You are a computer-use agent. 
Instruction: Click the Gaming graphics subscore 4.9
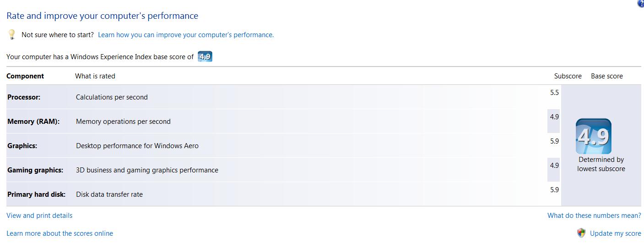[554, 166]
